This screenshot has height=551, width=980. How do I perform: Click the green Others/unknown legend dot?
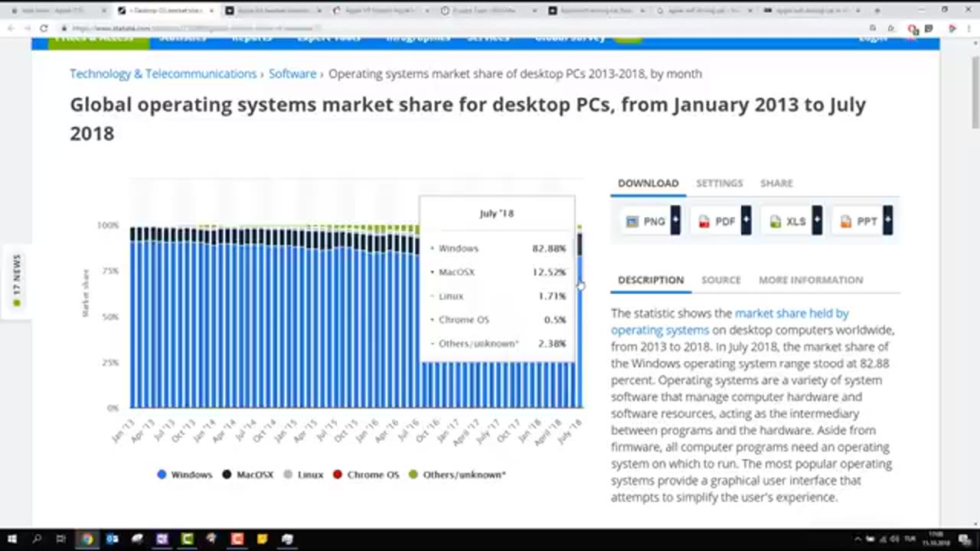(413, 474)
